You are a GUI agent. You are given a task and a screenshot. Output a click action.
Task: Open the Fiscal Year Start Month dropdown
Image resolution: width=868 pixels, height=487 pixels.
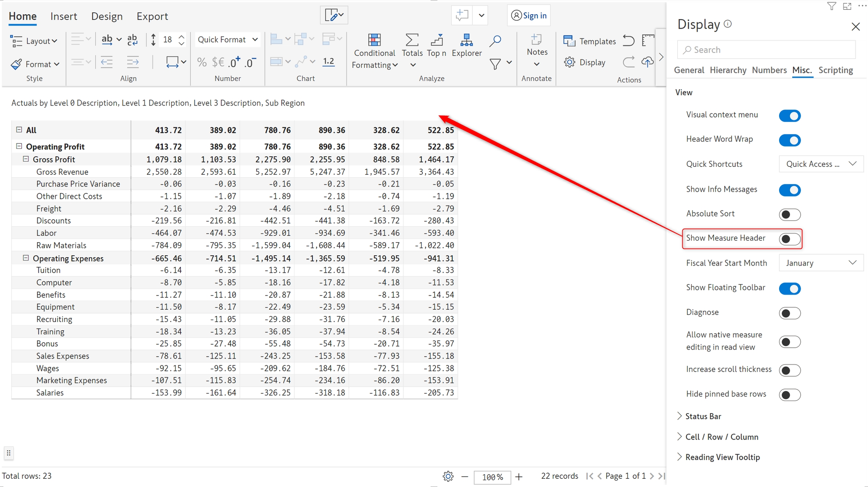click(x=821, y=263)
